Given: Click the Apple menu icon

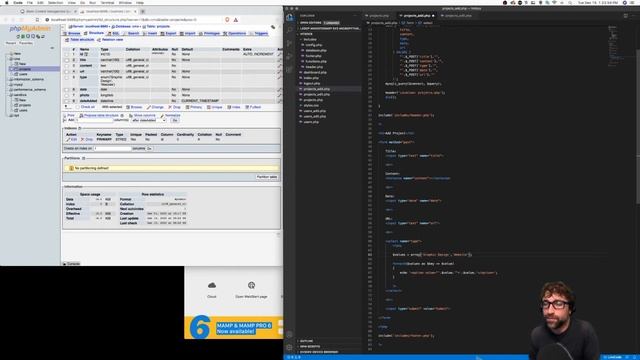Looking at the screenshot, I should [x=7, y=2].
